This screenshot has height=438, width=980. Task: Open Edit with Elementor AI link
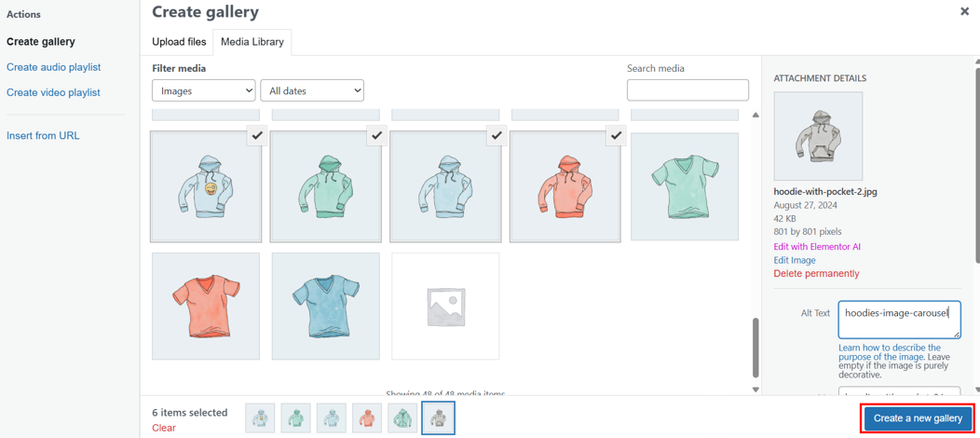[x=818, y=246]
